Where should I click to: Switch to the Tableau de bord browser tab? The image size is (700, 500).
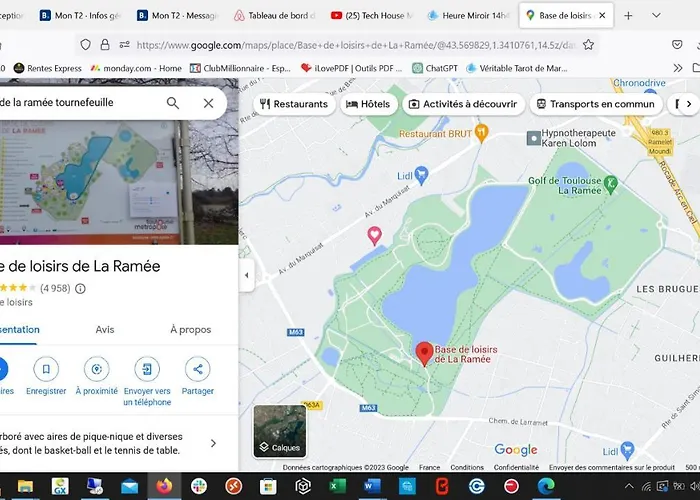[275, 16]
